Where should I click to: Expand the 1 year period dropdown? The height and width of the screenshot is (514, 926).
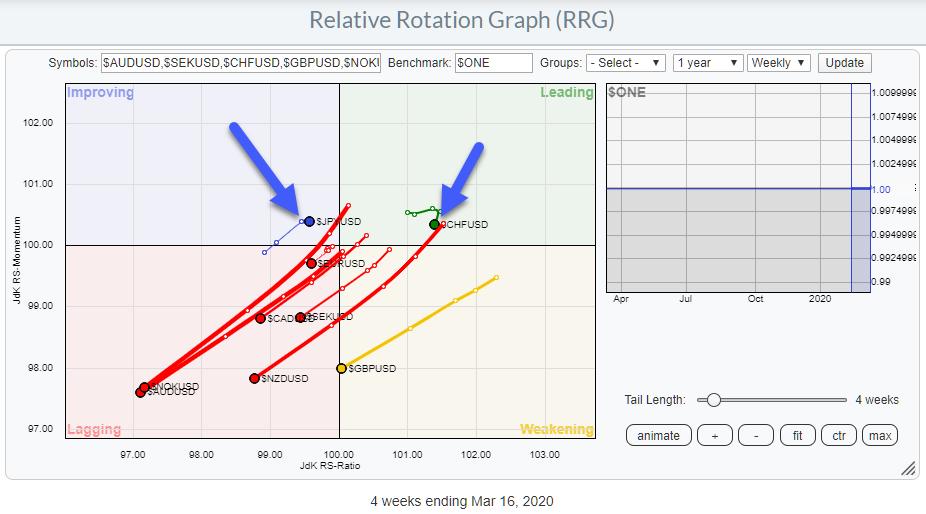[707, 62]
